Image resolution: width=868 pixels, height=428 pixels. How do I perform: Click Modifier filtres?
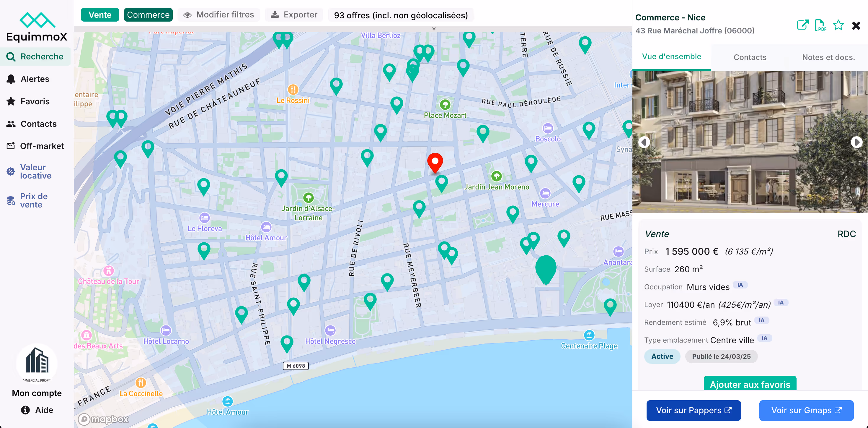click(219, 15)
